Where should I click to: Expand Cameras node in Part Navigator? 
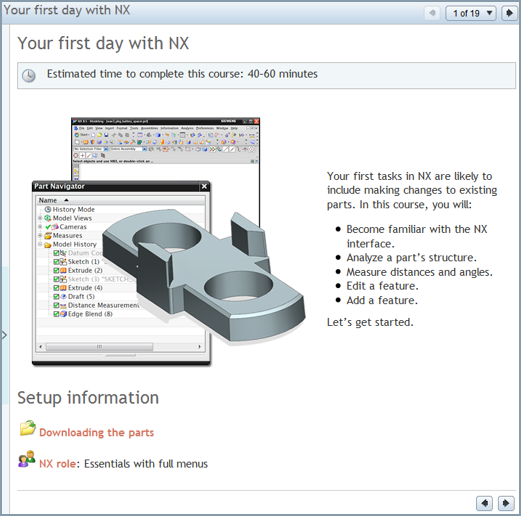point(40,227)
